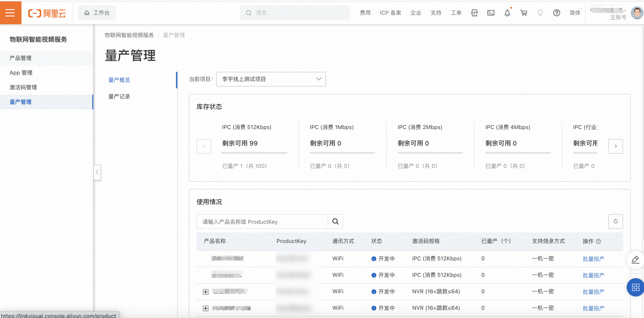Image resolution: width=644 pixels, height=318 pixels.
Task: Launch Cloud Shell terminal icon
Action: coord(491,13)
